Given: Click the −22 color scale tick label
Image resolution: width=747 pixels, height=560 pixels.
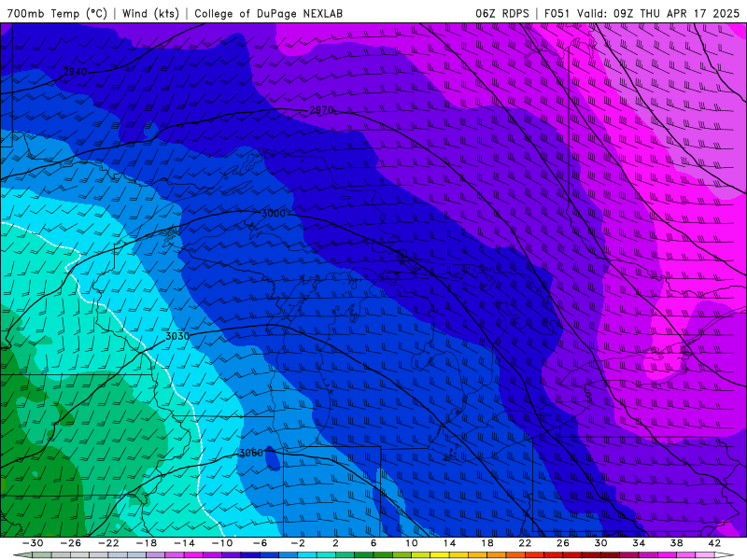Looking at the screenshot, I should click(x=108, y=543).
